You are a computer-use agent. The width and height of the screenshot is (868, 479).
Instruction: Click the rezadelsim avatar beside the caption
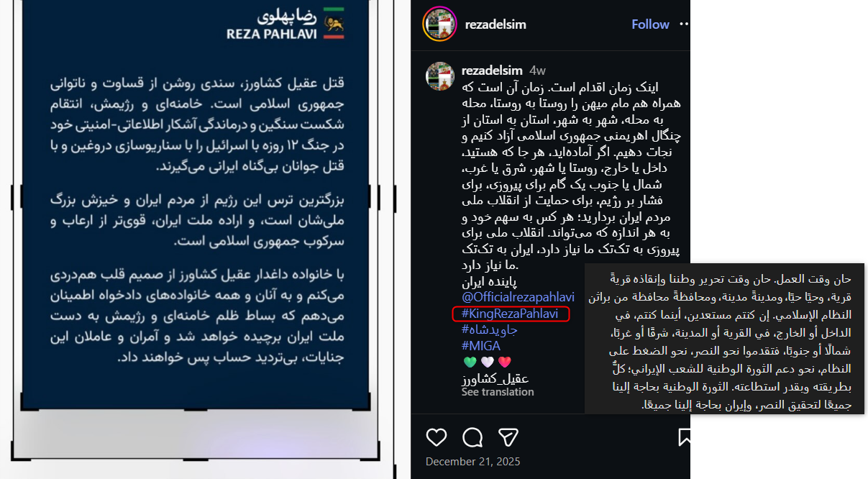440,76
